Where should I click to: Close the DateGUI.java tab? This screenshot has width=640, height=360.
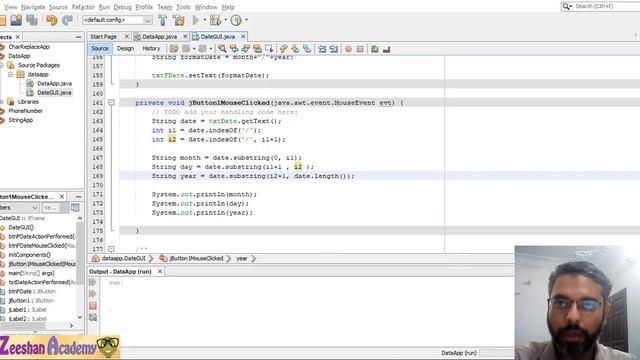pos(243,37)
